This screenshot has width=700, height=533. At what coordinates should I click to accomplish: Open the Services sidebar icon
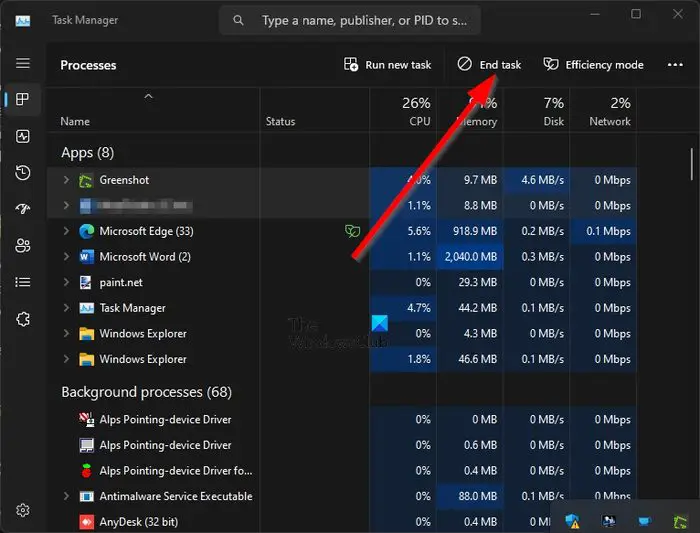pos(23,319)
